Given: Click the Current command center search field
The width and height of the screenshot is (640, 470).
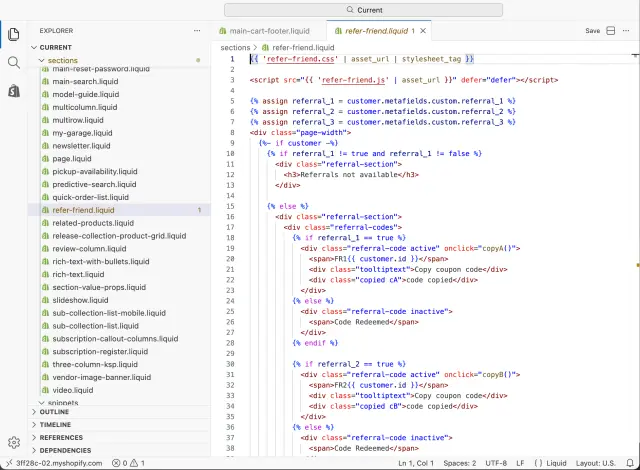Looking at the screenshot, I should (363, 10).
